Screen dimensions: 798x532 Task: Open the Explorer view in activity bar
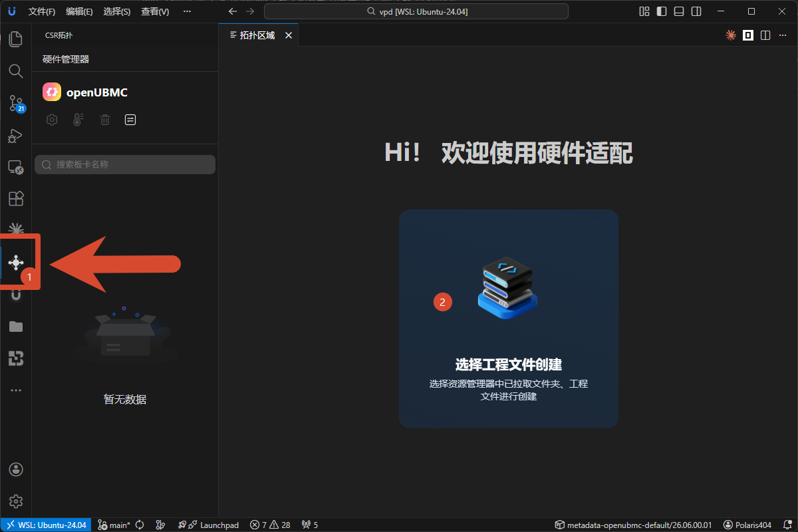15,39
